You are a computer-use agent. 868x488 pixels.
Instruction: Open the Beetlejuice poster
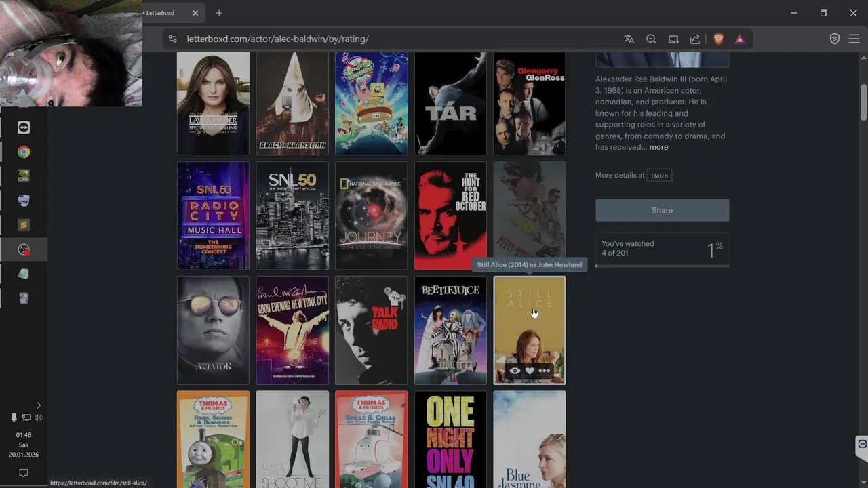click(450, 330)
